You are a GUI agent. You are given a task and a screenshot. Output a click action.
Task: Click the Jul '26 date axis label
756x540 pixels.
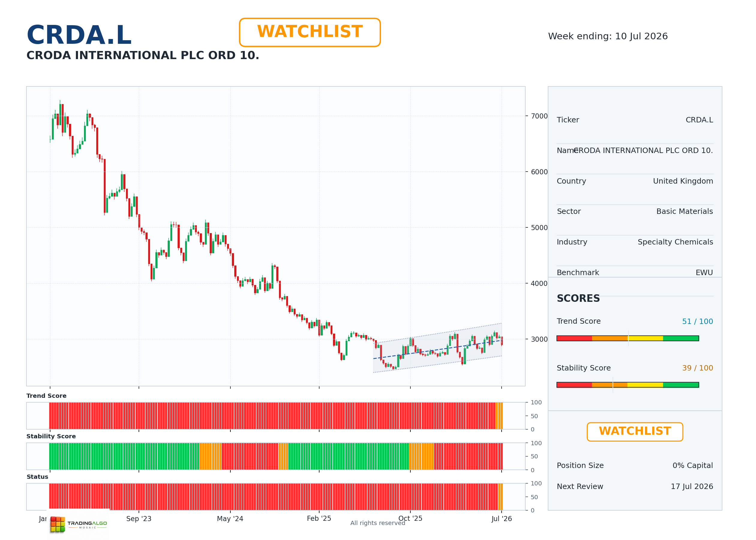point(502,519)
